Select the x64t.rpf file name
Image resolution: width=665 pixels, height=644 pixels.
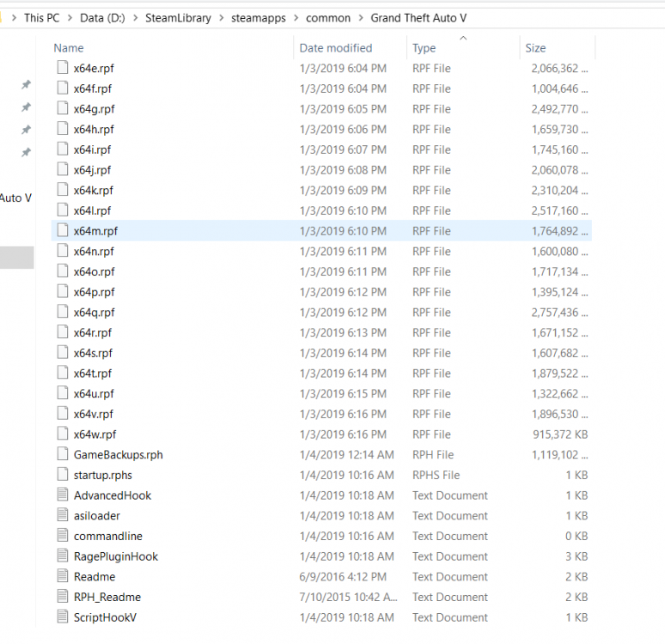click(93, 373)
